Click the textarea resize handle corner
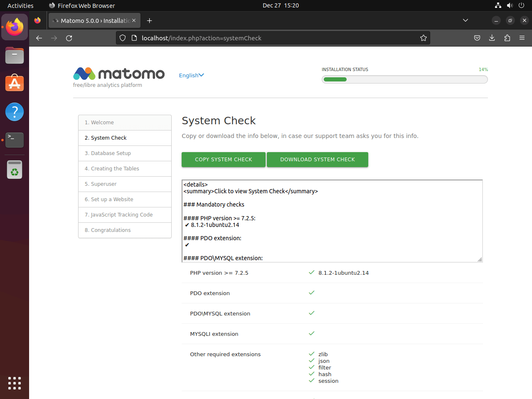 (x=480, y=259)
